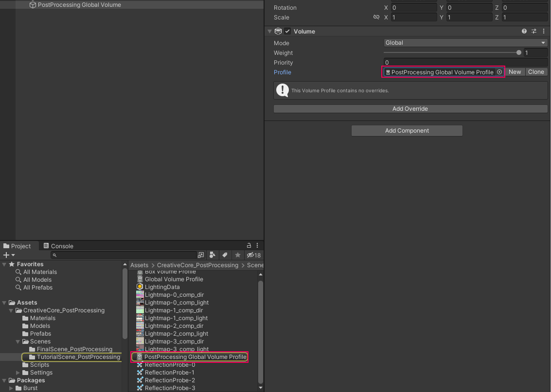
Task: Collapse the Volume component foldout
Action: (269, 31)
